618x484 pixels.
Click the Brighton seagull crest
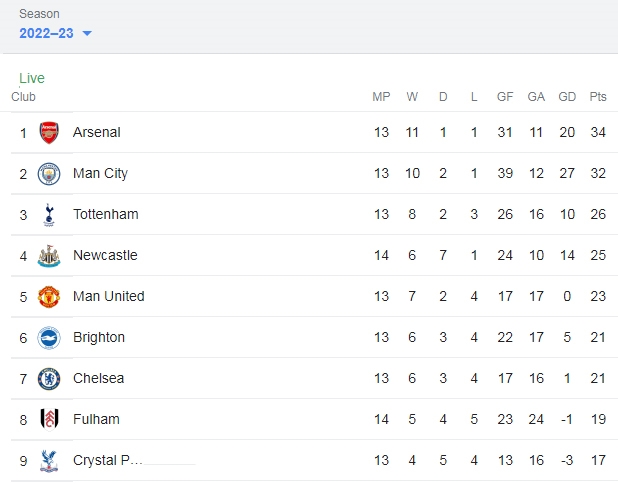click(x=49, y=338)
